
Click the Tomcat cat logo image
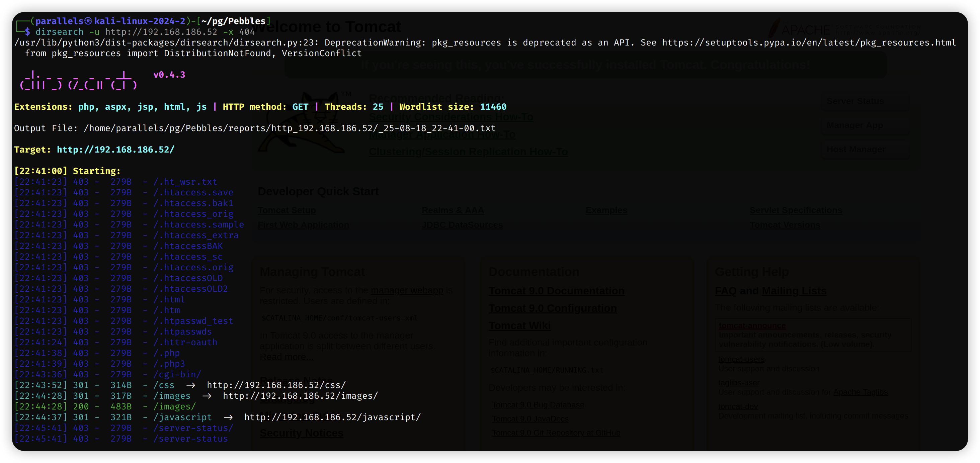pyautogui.click(x=304, y=122)
